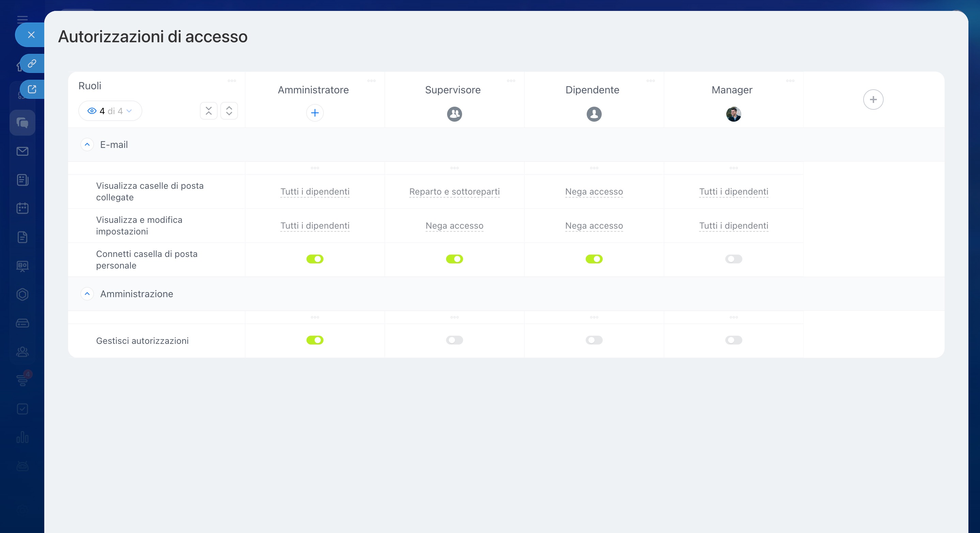Open panel in new window icon

point(32,89)
